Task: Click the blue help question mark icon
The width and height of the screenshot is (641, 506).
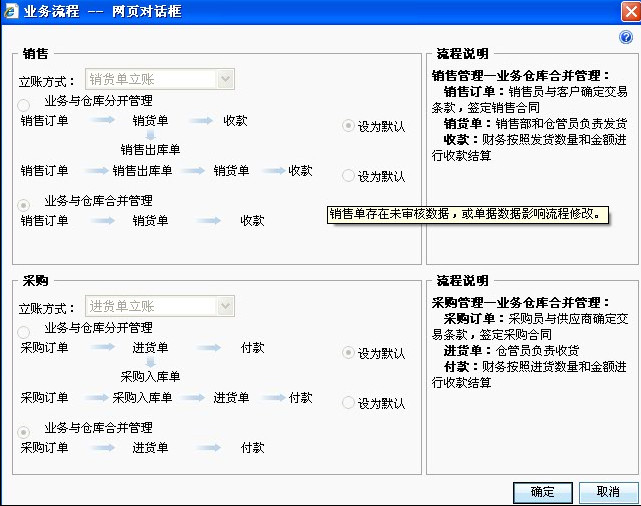Action: (x=626, y=37)
